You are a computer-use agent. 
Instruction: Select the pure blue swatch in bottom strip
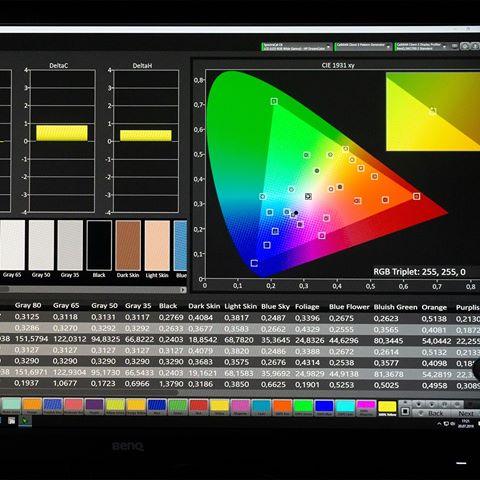pyautogui.click(x=324, y=406)
